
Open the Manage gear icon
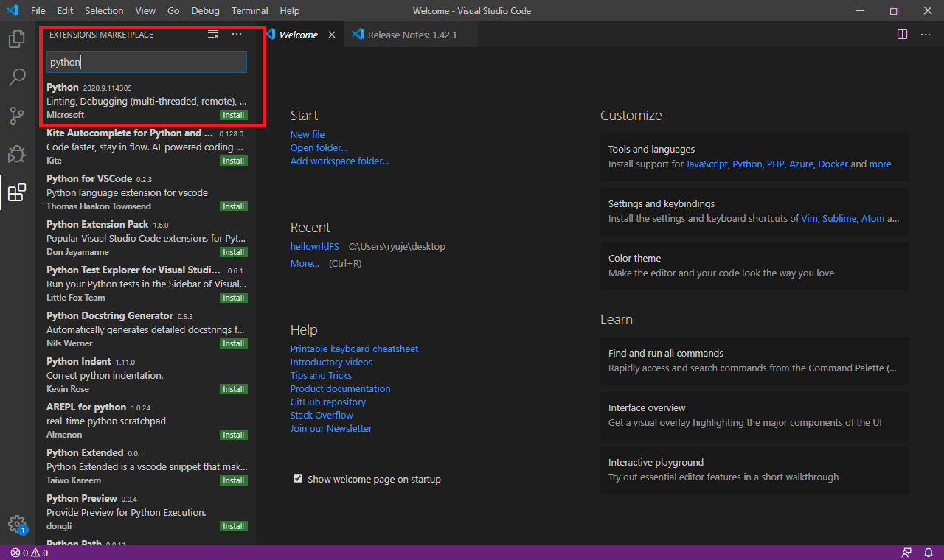[17, 524]
